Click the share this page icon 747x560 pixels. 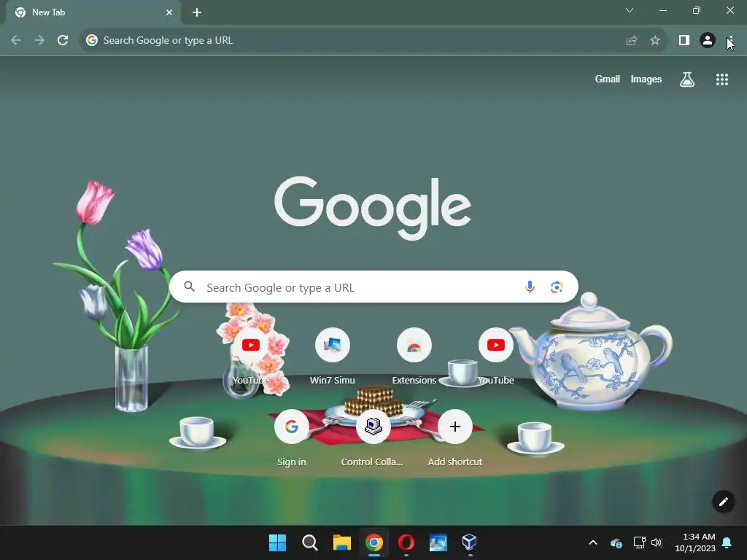tap(632, 41)
